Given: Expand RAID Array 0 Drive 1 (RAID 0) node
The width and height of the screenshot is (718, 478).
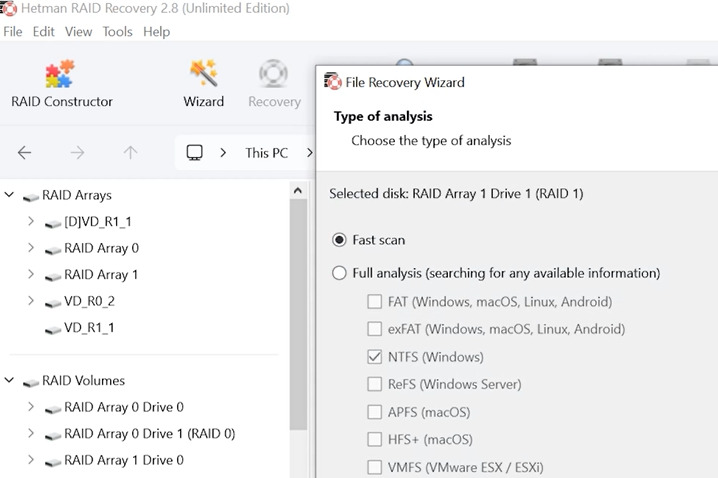Looking at the screenshot, I should [31, 433].
